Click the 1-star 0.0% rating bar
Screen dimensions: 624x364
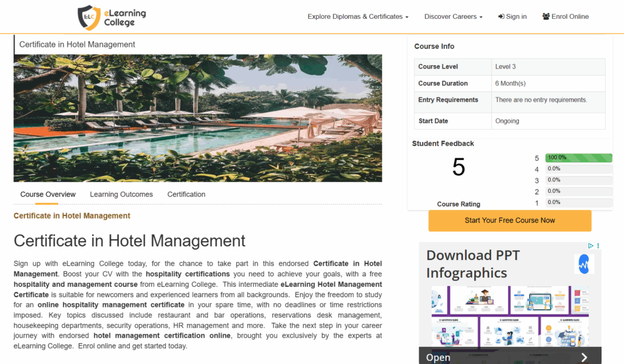(579, 202)
